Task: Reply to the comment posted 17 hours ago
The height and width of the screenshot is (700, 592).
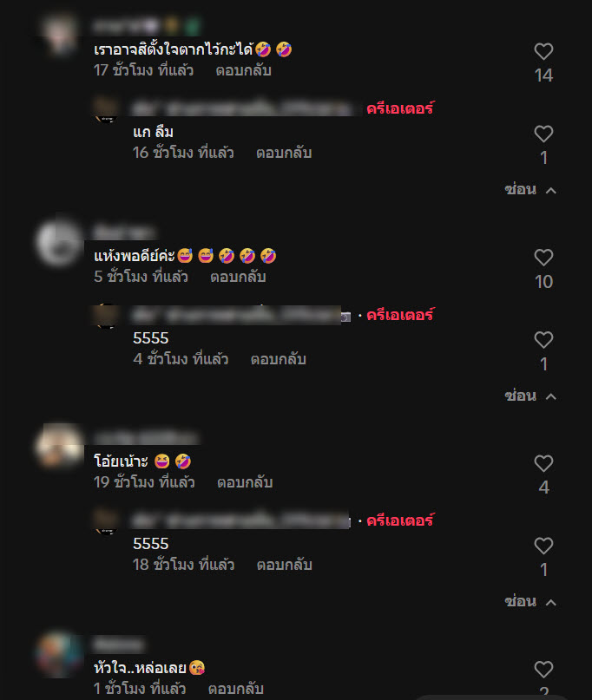Action: coord(244,70)
